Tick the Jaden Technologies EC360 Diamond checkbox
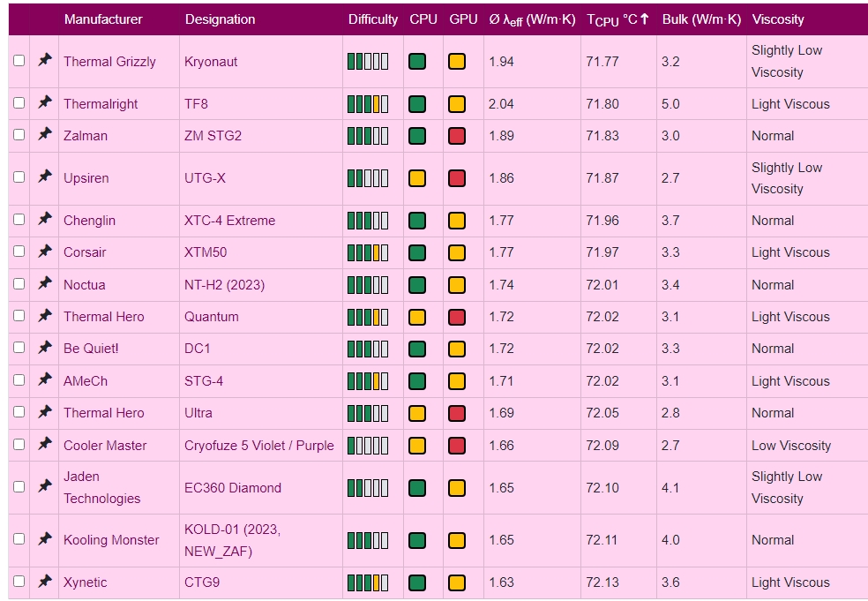The image size is (868, 601). [x=19, y=487]
